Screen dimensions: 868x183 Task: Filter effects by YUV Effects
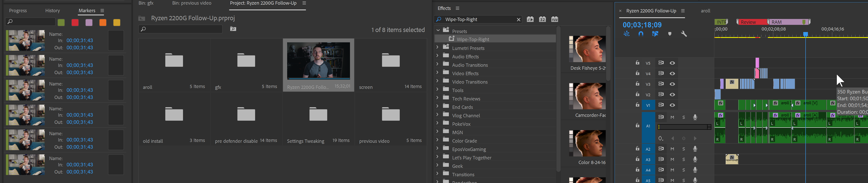pos(555,20)
